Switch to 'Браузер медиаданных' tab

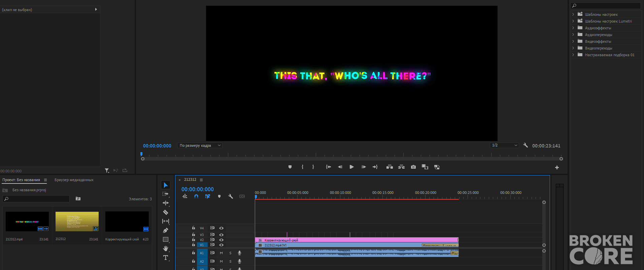tap(74, 180)
